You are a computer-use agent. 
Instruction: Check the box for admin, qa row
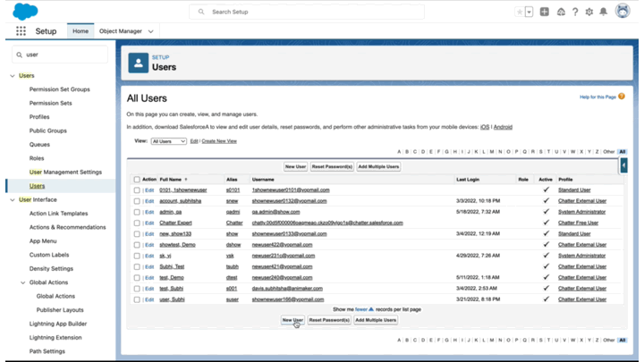click(x=137, y=212)
